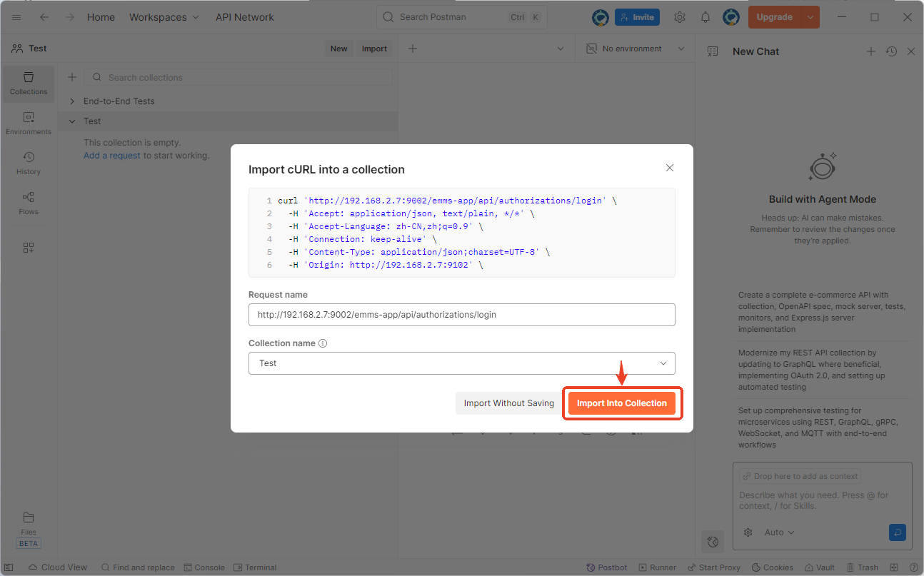Open the Workspaces dropdown
Viewport: 924px width, 576px height.
tap(164, 17)
